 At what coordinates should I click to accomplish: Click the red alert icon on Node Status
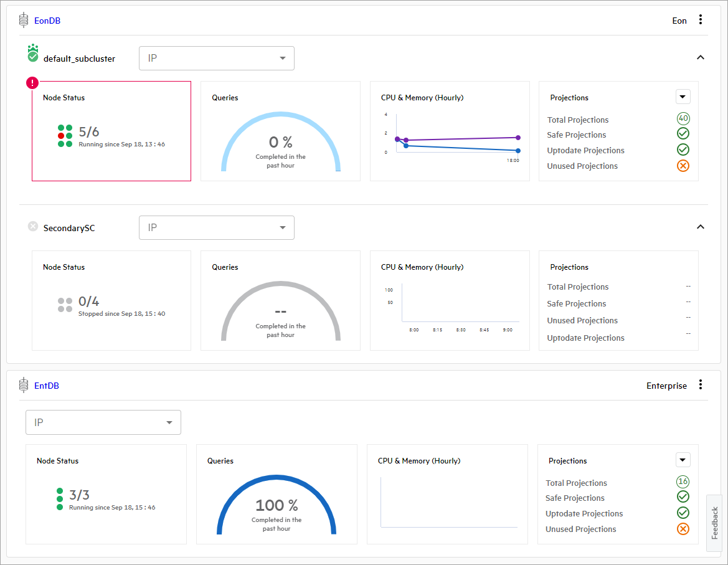[32, 83]
